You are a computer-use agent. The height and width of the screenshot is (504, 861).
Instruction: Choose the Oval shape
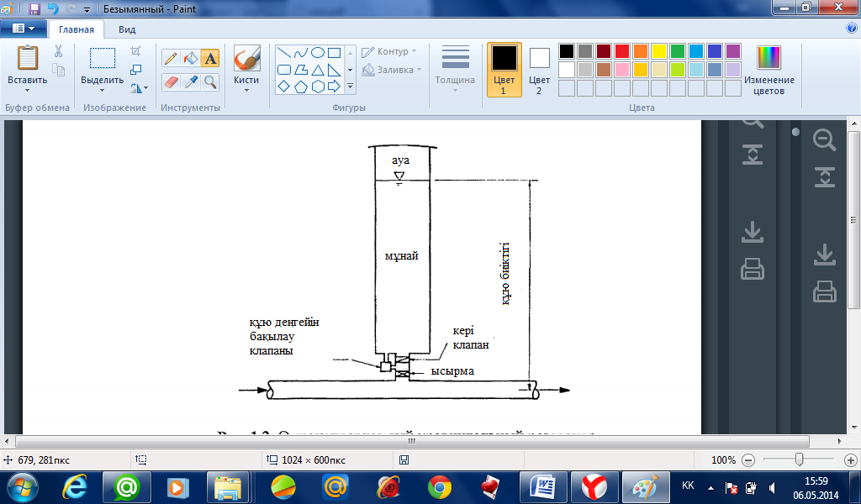(x=317, y=53)
